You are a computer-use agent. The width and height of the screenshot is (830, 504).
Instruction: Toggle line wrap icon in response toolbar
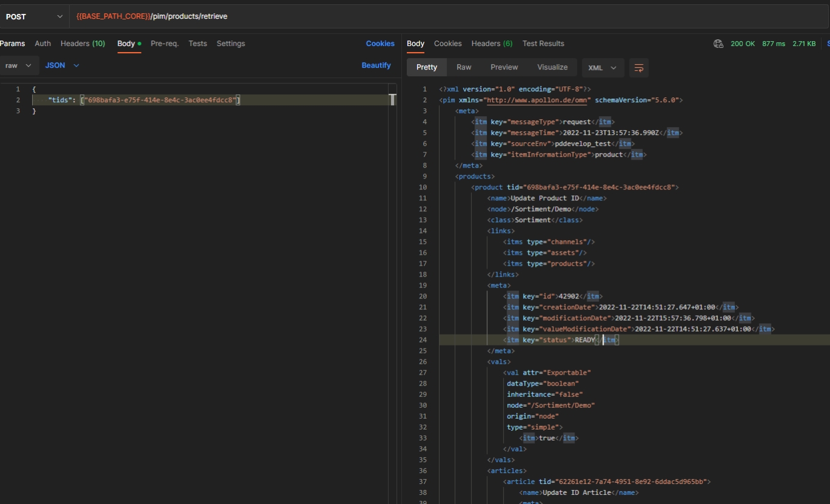[x=639, y=68]
